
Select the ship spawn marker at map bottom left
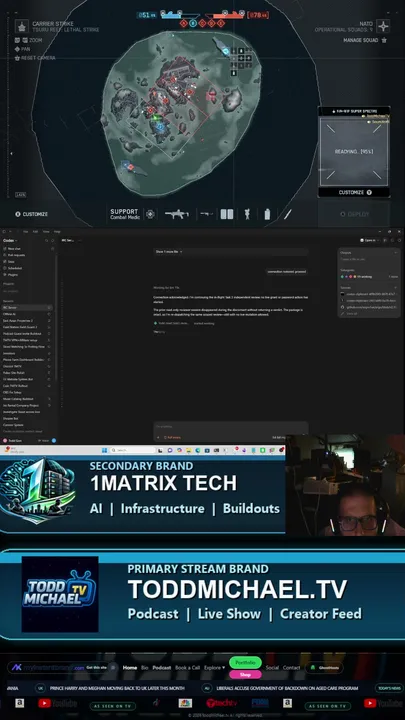tap(128, 166)
